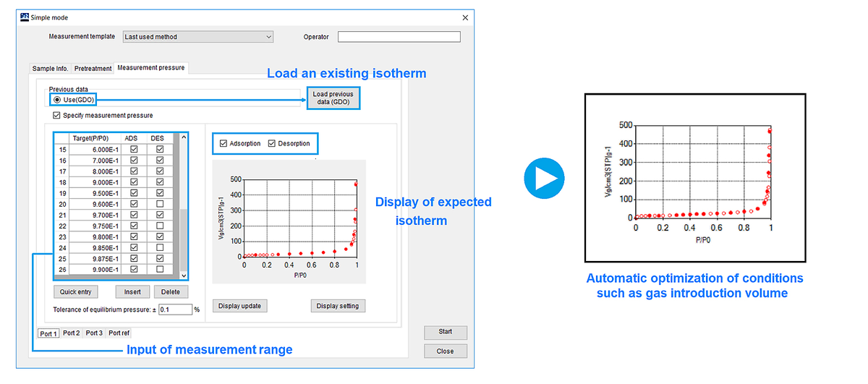Click the Quick entry button
This screenshot has height=384, width=868.
(77, 292)
